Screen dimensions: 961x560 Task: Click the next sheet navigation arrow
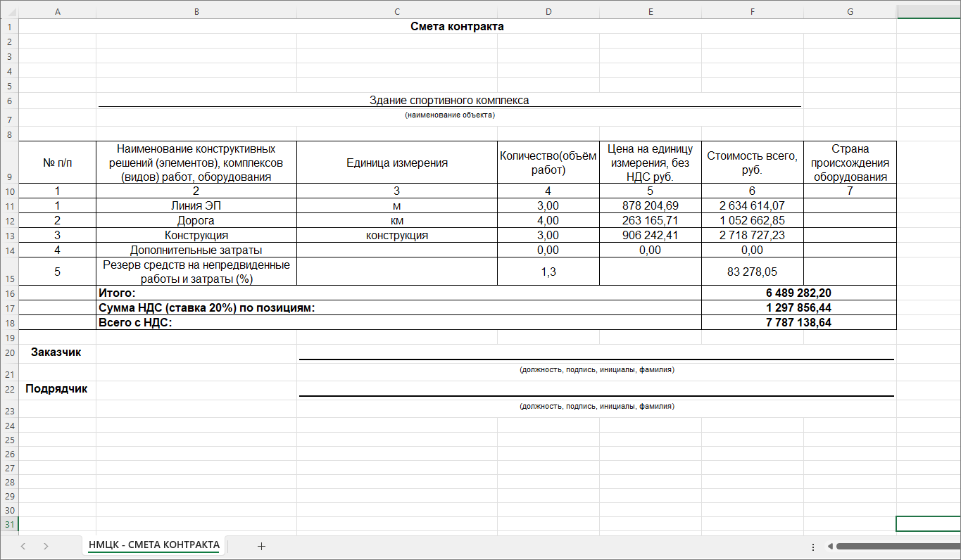46,546
